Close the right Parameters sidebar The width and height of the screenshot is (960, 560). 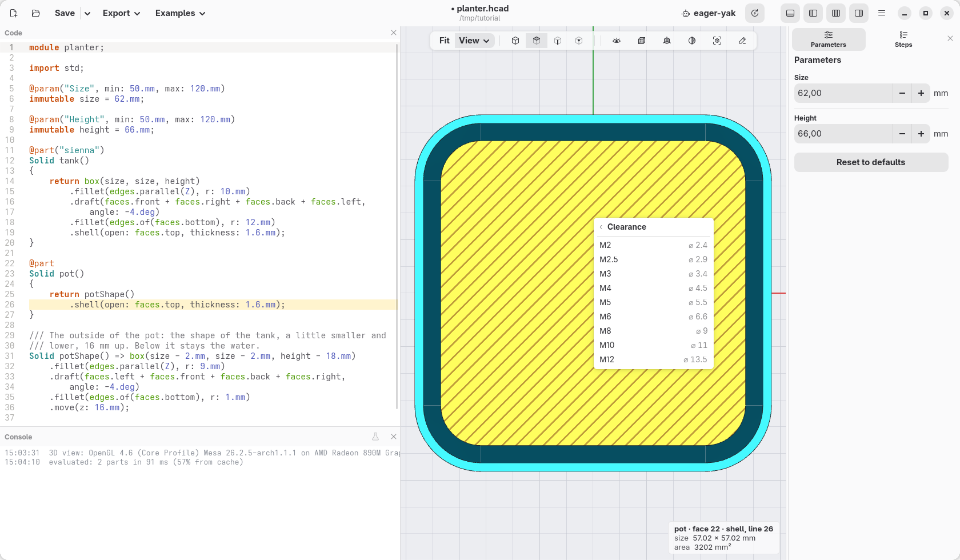coord(950,38)
